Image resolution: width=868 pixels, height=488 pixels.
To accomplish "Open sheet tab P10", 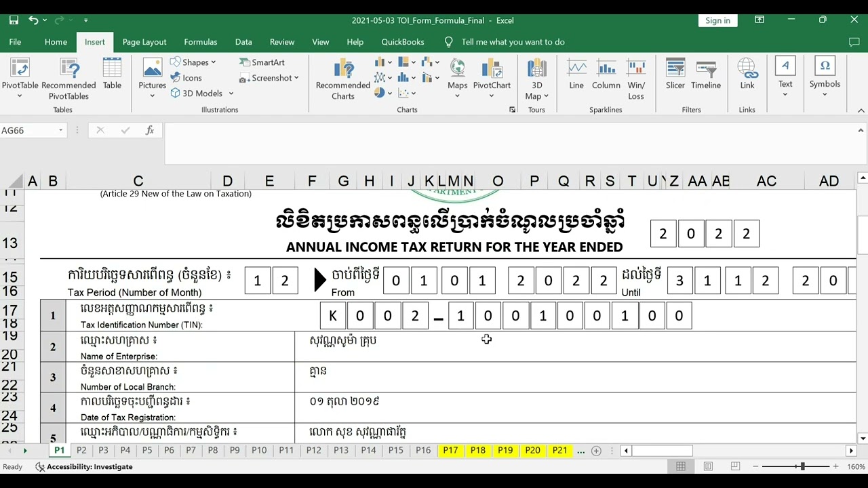I will click(259, 450).
